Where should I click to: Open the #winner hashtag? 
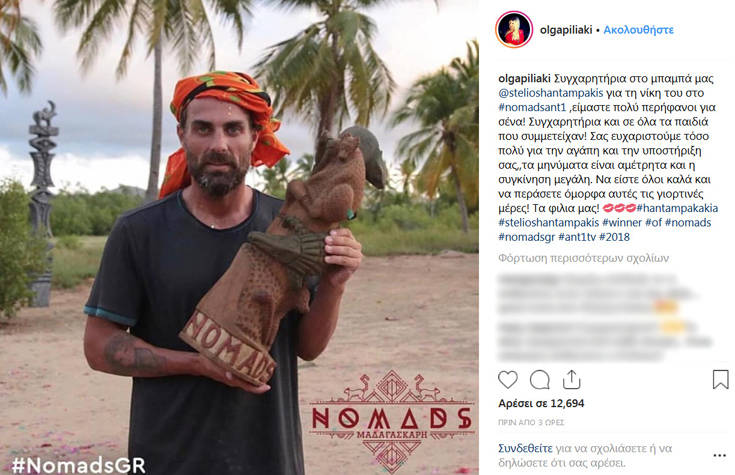tap(622, 222)
